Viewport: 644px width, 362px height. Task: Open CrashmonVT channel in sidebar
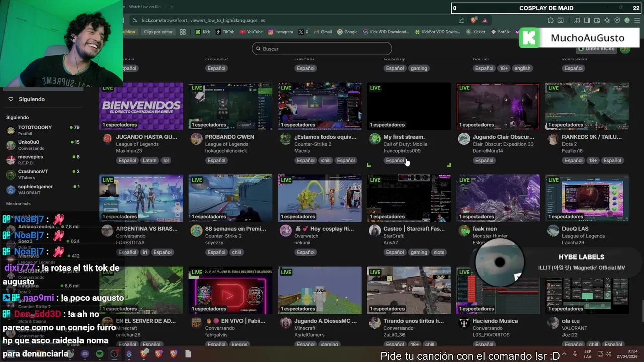coord(43,174)
